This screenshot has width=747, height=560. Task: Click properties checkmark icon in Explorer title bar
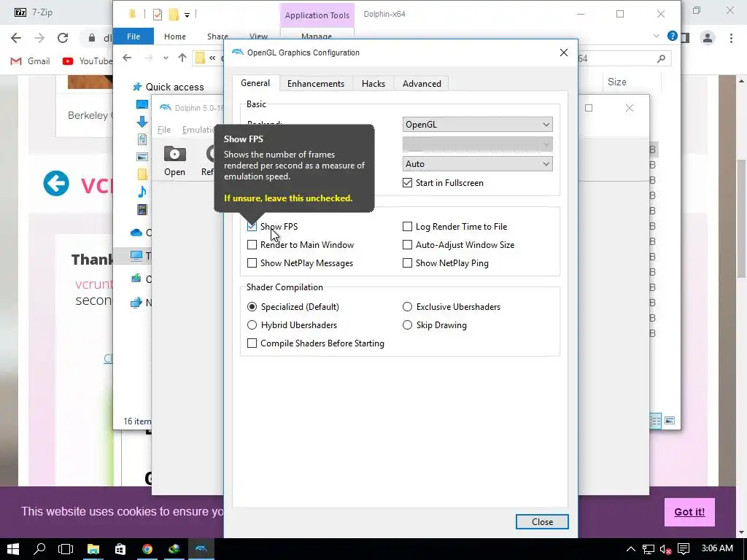tap(158, 15)
